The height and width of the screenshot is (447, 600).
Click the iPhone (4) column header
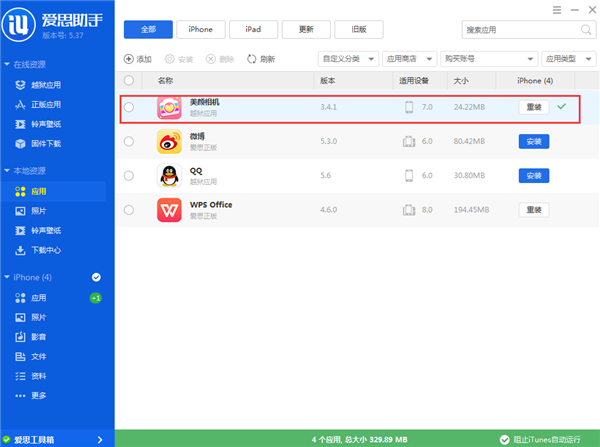(535, 81)
